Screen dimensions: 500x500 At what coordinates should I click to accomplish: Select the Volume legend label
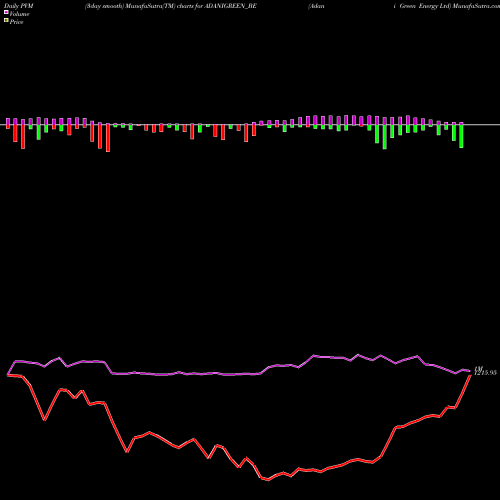[x=19, y=14]
